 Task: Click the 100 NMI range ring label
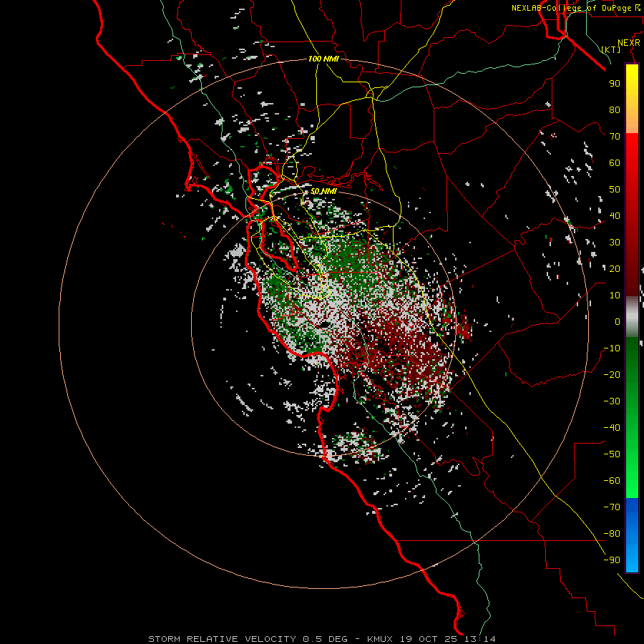pos(323,59)
